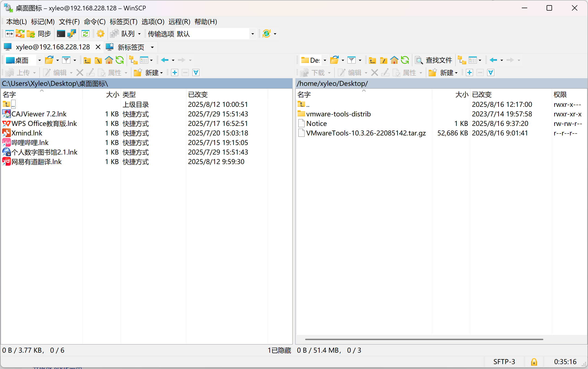Open remote root directory folder icon
Screen dimensions: 588x369
pyautogui.click(x=383, y=60)
